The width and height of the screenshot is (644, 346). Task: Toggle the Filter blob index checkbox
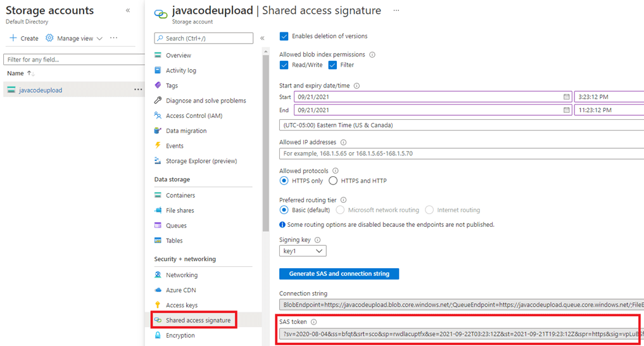coord(332,65)
